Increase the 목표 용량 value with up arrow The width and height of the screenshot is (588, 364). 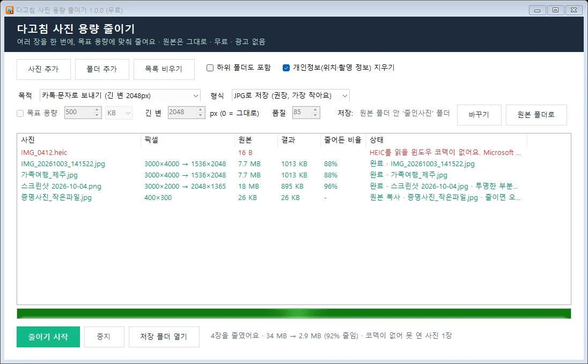point(97,109)
